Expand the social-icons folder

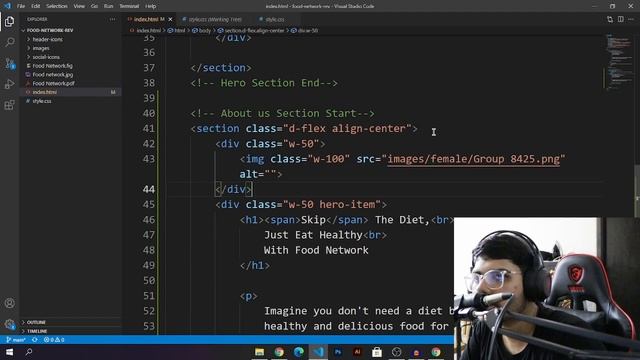pyautogui.click(x=46, y=57)
